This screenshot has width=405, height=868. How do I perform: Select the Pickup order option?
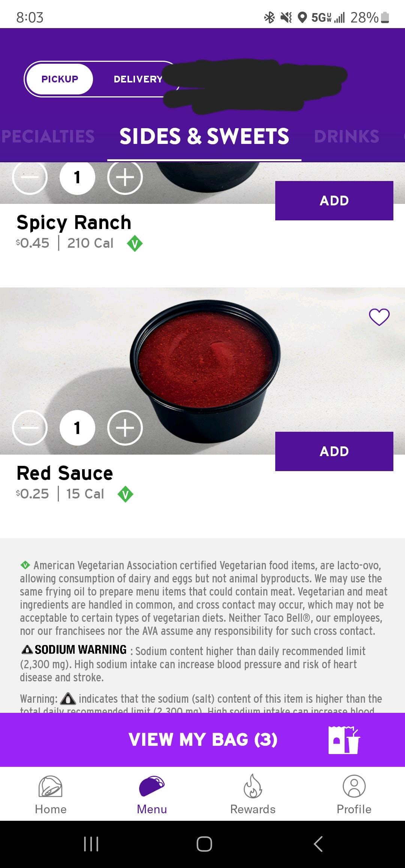60,79
